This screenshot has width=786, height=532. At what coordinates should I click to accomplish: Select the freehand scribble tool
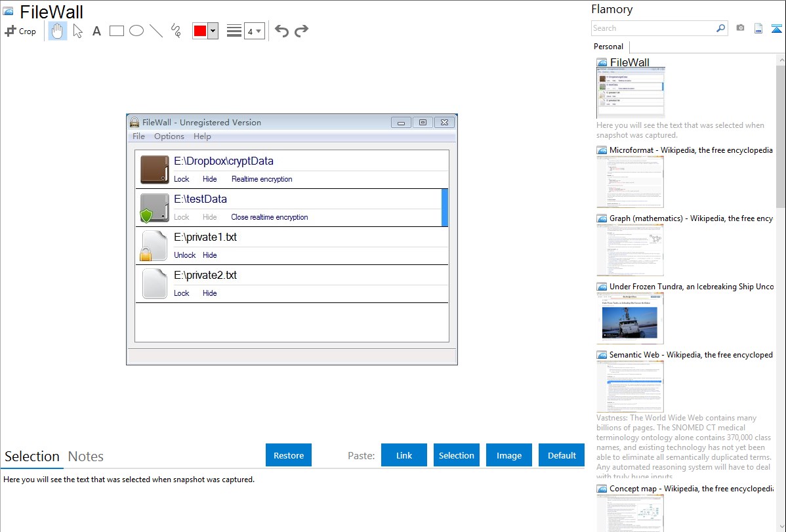[x=176, y=31]
